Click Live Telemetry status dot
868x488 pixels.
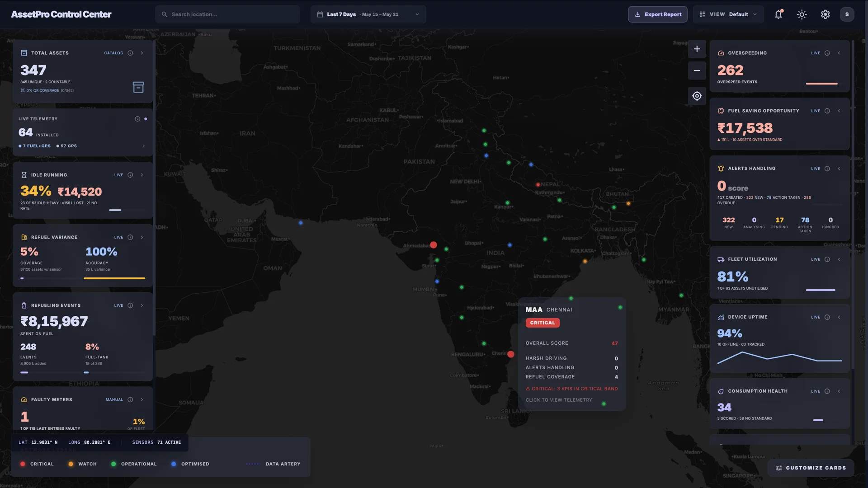[146, 119]
